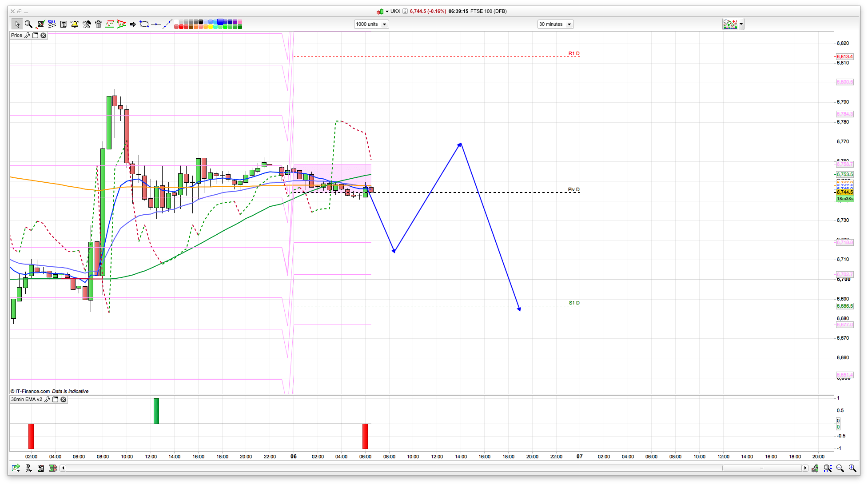Click the instrument info button beside UKX
Screen dimensions: 868x485
tap(405, 12)
